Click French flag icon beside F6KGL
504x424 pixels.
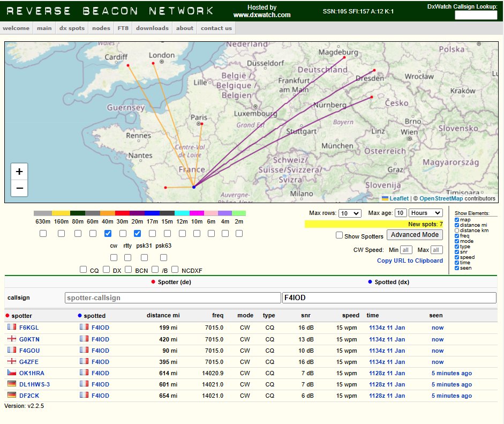coord(12,327)
